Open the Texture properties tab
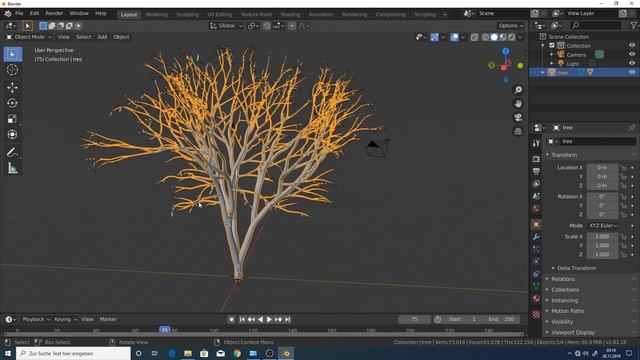Viewport: 640px width, 360px height. click(536, 314)
